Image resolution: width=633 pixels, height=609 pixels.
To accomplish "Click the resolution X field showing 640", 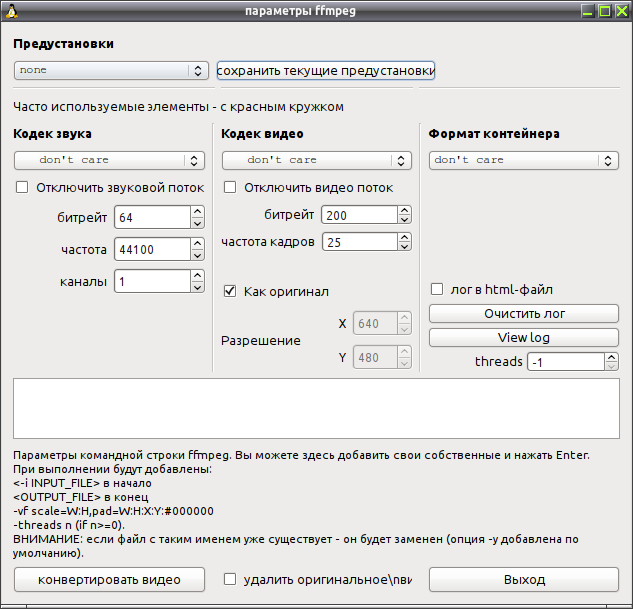I will tap(375, 323).
